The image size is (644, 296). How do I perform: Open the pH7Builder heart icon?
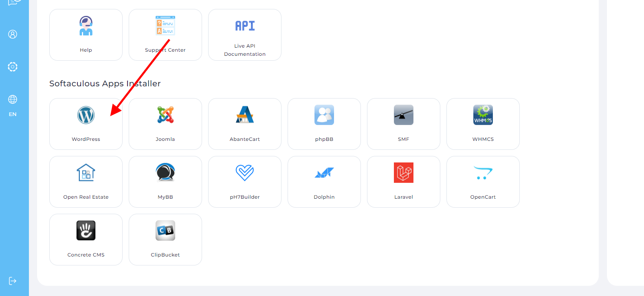pyautogui.click(x=245, y=173)
